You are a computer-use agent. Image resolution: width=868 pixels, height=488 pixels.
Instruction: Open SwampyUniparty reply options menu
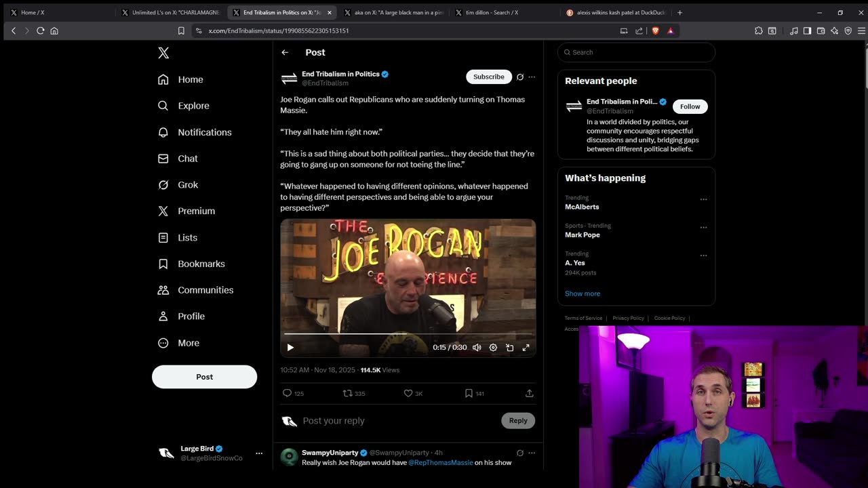coord(532,453)
